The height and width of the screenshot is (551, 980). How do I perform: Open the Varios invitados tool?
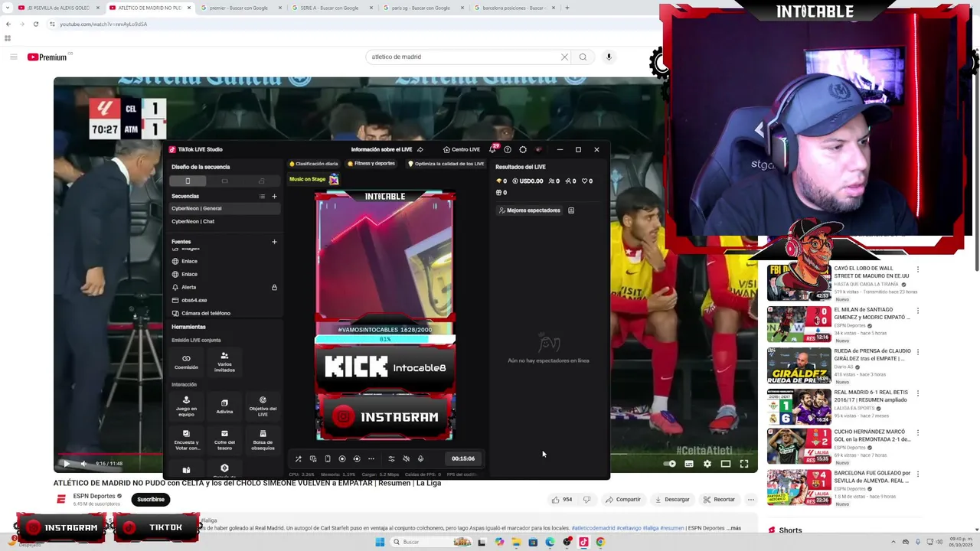224,361
